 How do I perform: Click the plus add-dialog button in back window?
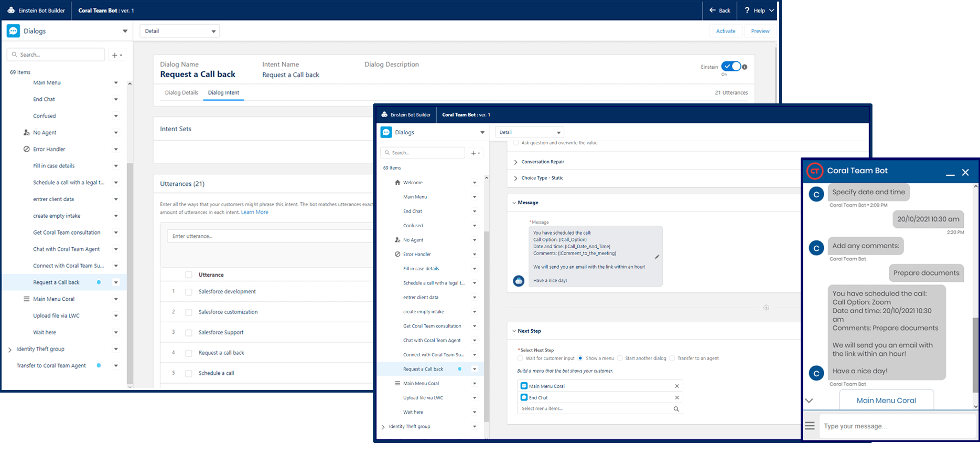click(117, 55)
